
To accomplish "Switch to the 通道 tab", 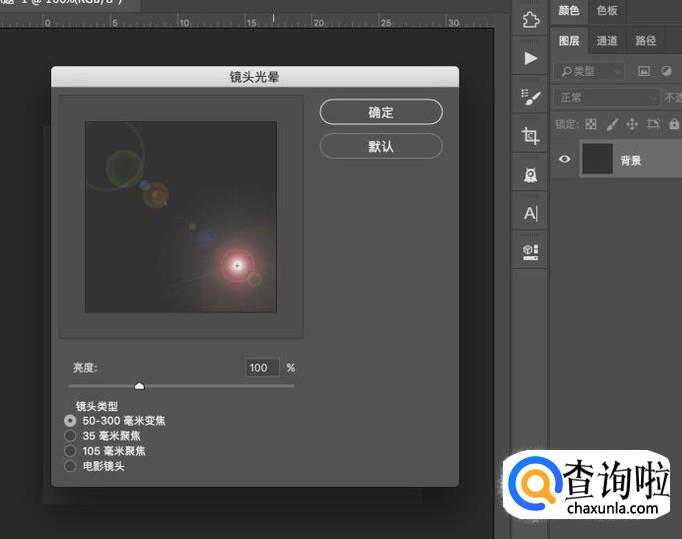I will 607,41.
